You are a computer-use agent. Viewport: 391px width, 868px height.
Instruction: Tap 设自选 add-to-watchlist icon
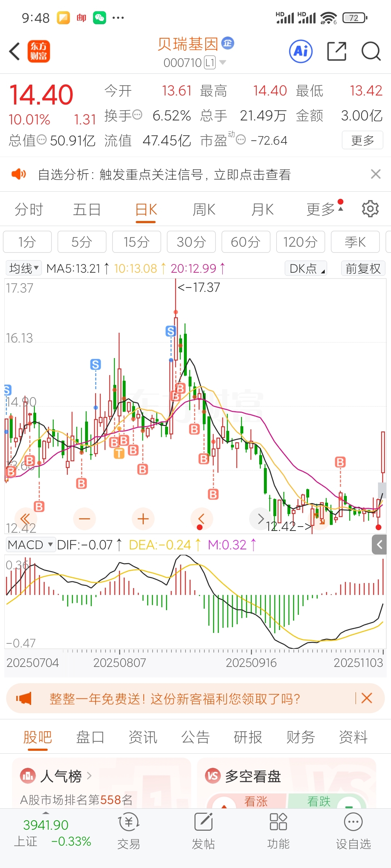[353, 822]
